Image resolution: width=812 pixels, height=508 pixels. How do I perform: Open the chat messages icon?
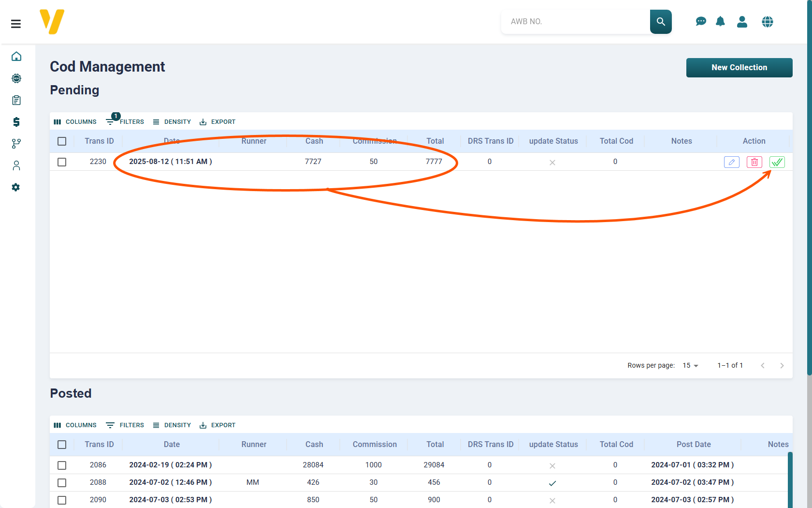[x=700, y=22]
